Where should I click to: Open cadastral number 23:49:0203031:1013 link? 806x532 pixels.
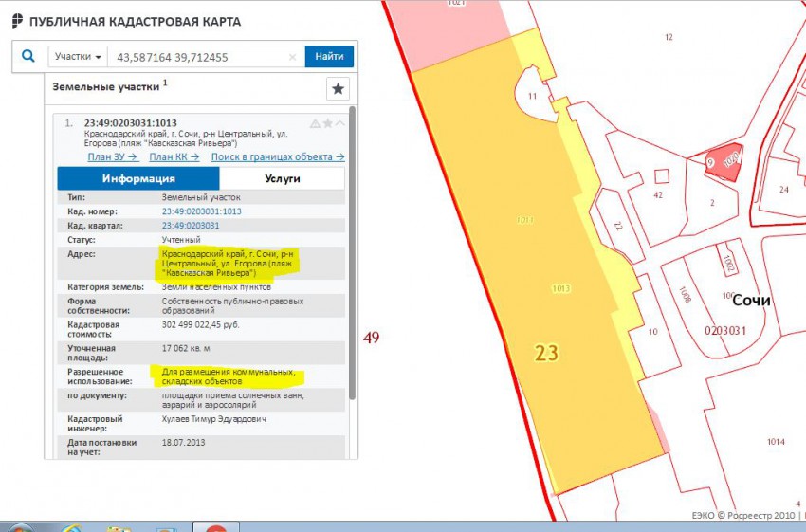click(201, 211)
